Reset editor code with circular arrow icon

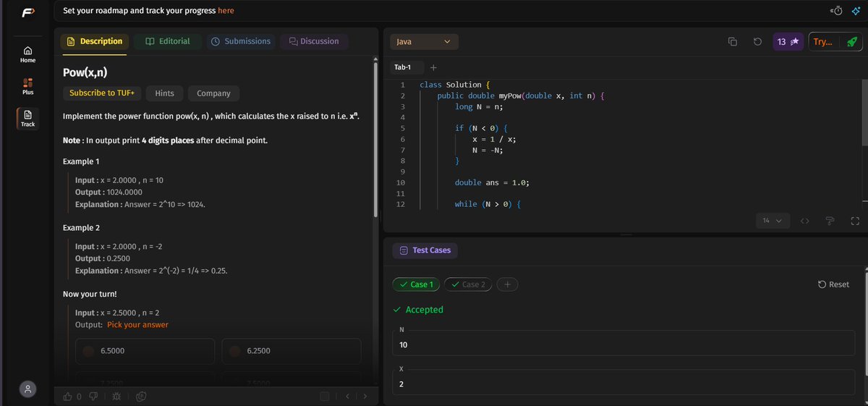[757, 42]
